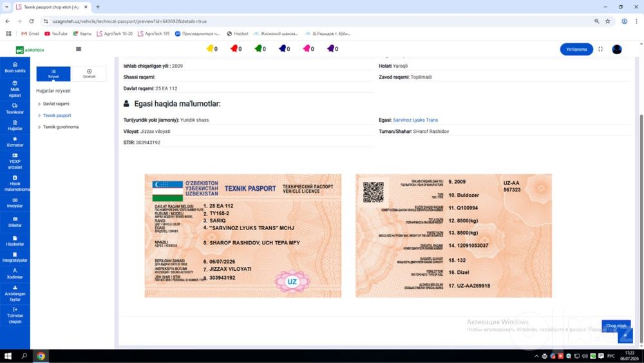Open AgroTech 195 bookmark
The image size is (644, 363).
(153, 34)
